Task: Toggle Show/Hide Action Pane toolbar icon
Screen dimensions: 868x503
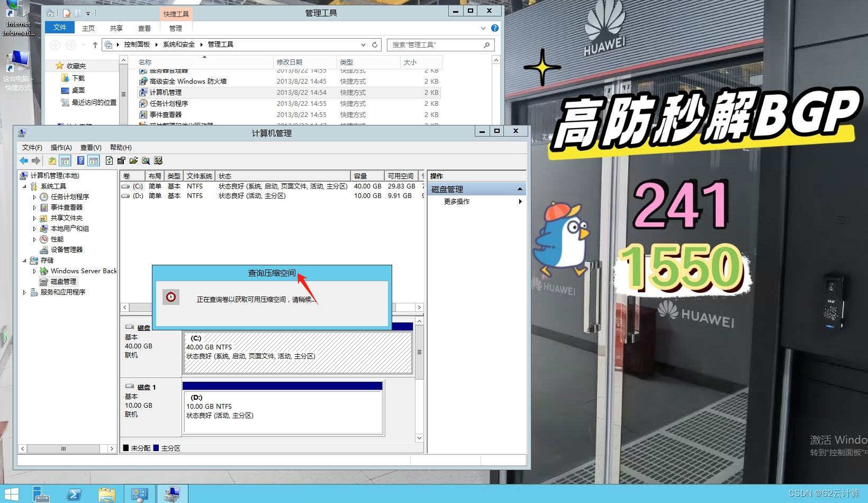Action: pos(94,160)
